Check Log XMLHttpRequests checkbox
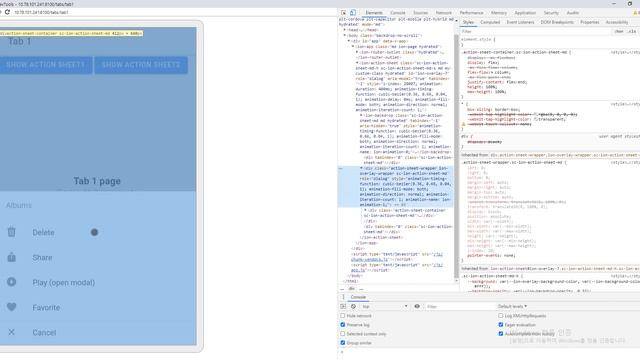 coord(501,316)
